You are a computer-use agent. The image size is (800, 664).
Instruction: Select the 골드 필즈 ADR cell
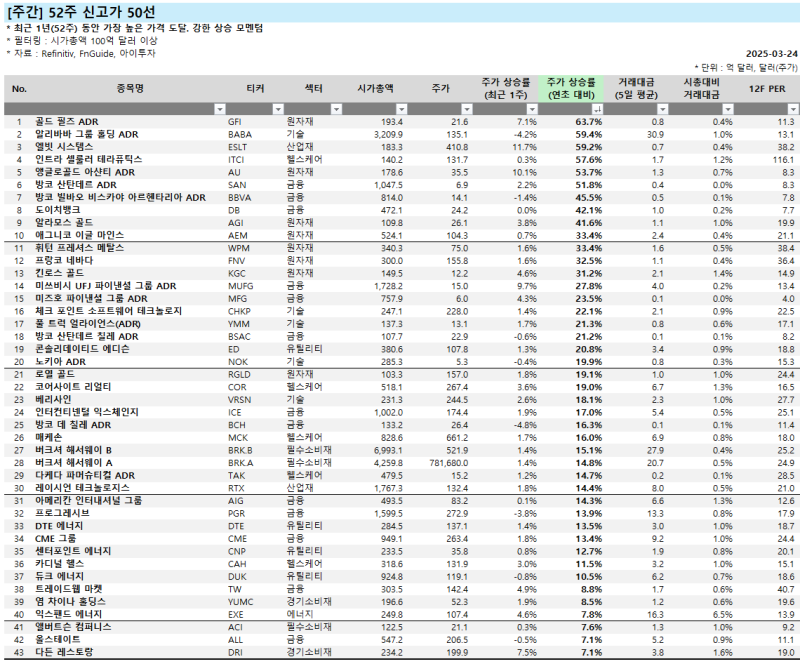click(67, 121)
